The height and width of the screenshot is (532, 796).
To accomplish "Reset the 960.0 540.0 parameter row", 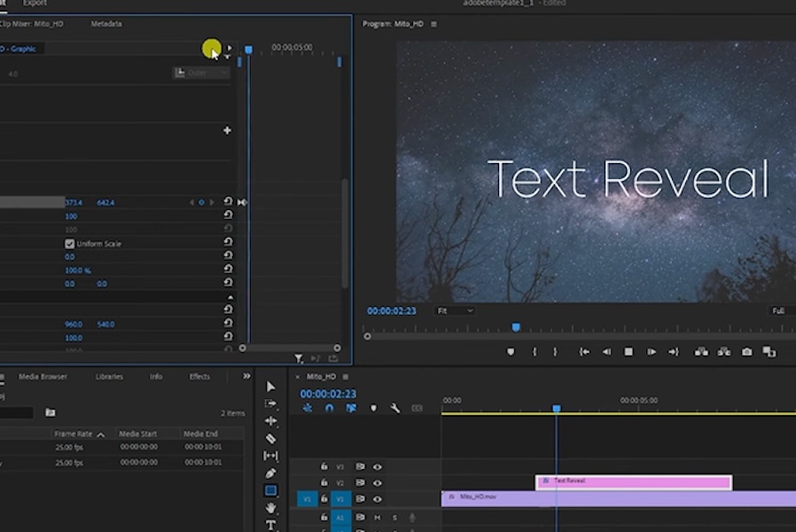I will 228,324.
